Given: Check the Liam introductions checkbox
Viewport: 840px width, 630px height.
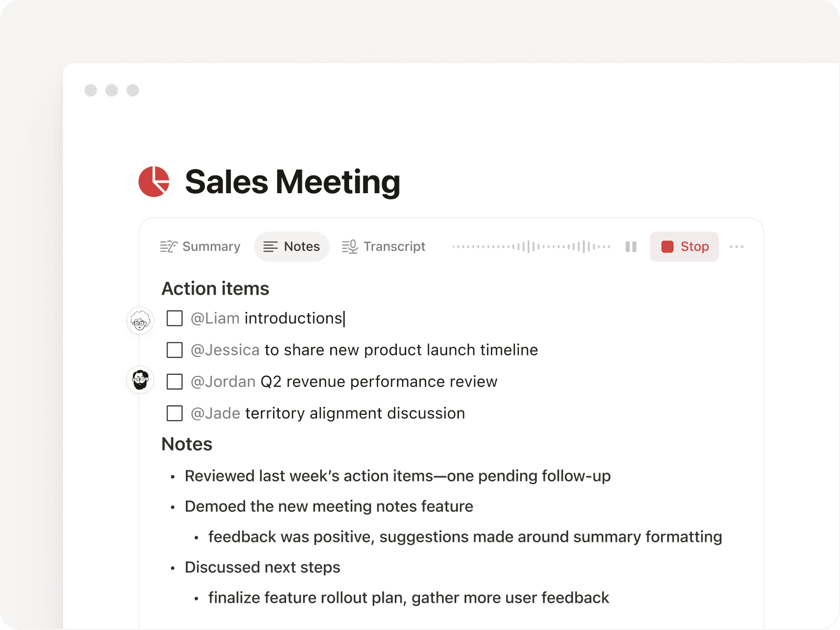Looking at the screenshot, I should [x=174, y=318].
